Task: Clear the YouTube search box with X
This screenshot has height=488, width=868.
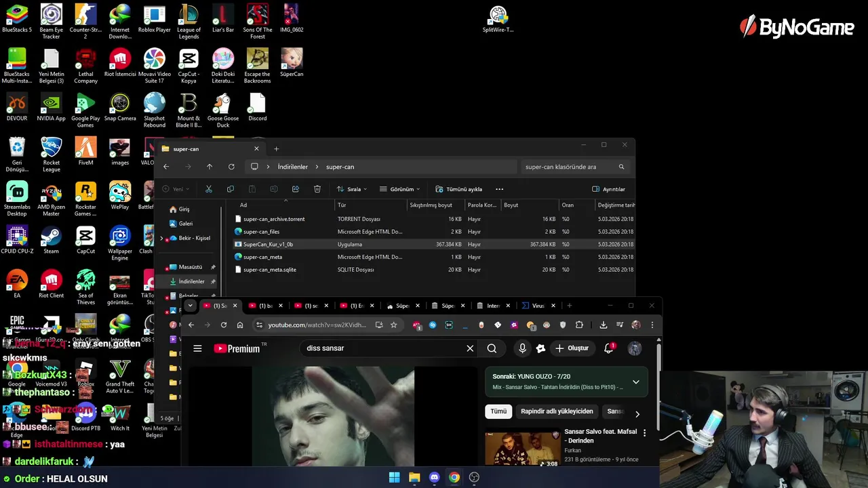Action: tap(470, 348)
